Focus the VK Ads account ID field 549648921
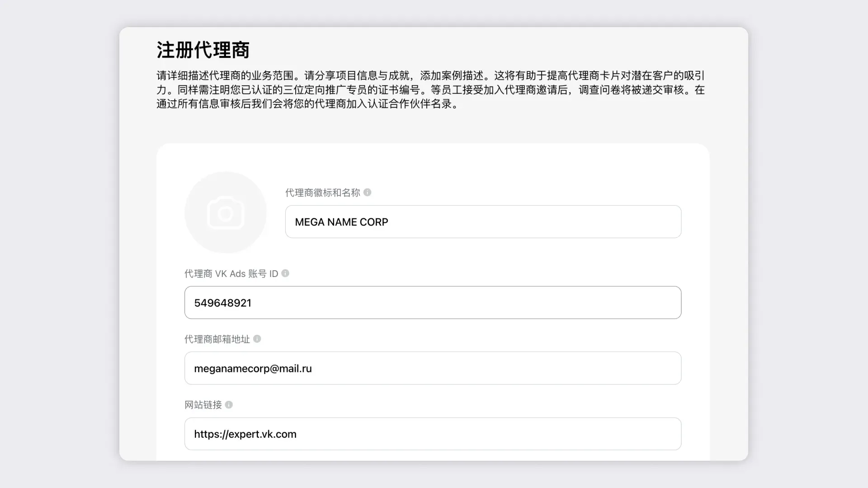The width and height of the screenshot is (868, 488). coord(433,302)
